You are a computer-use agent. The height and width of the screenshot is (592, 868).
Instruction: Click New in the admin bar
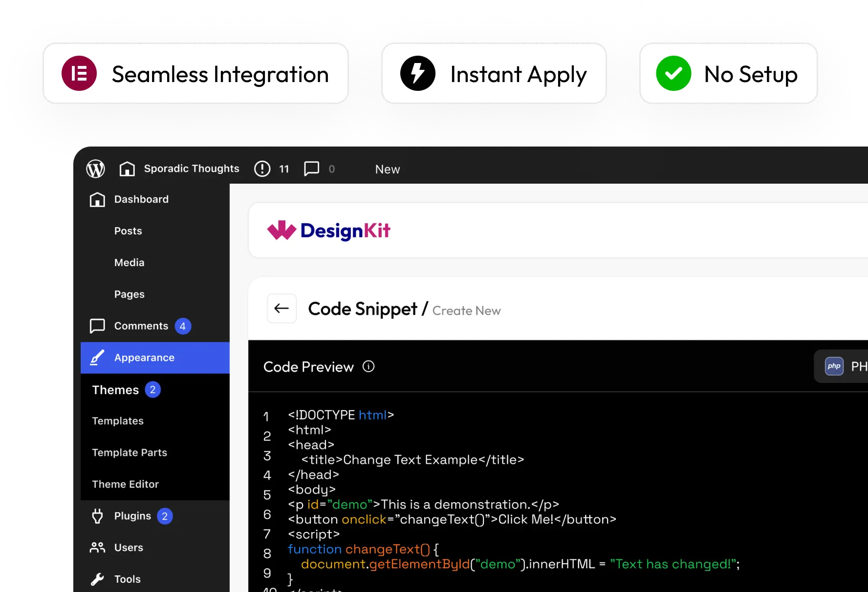(x=388, y=169)
